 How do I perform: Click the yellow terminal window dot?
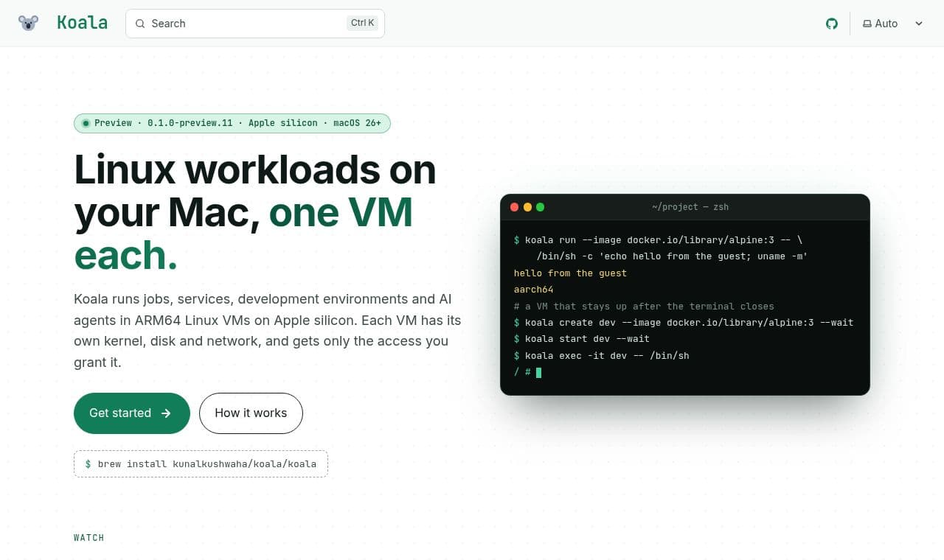pos(527,207)
